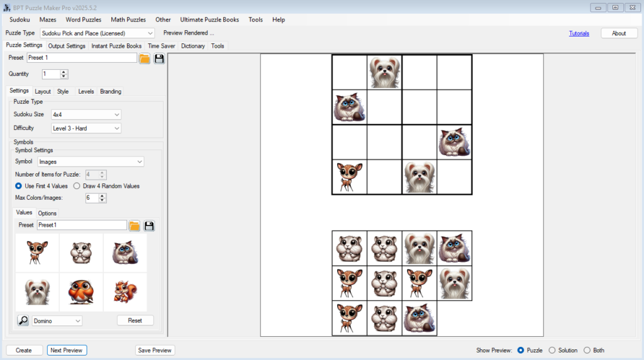The height and width of the screenshot is (360, 644).
Task: Click the Preset name text field
Action: point(81,58)
